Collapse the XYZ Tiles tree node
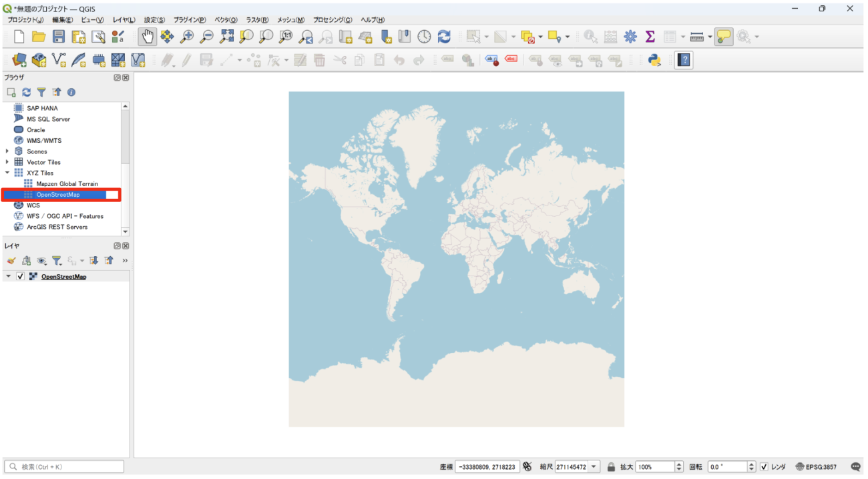The height and width of the screenshot is (479, 868). point(8,173)
